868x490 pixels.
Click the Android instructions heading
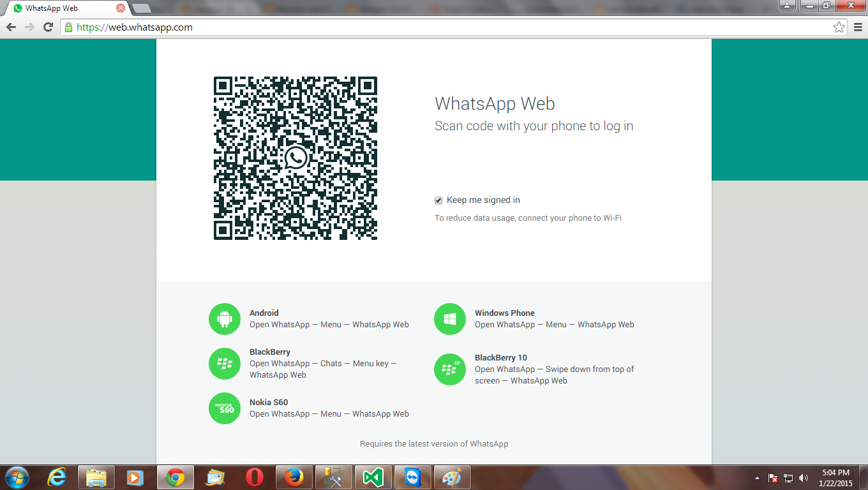tap(264, 313)
